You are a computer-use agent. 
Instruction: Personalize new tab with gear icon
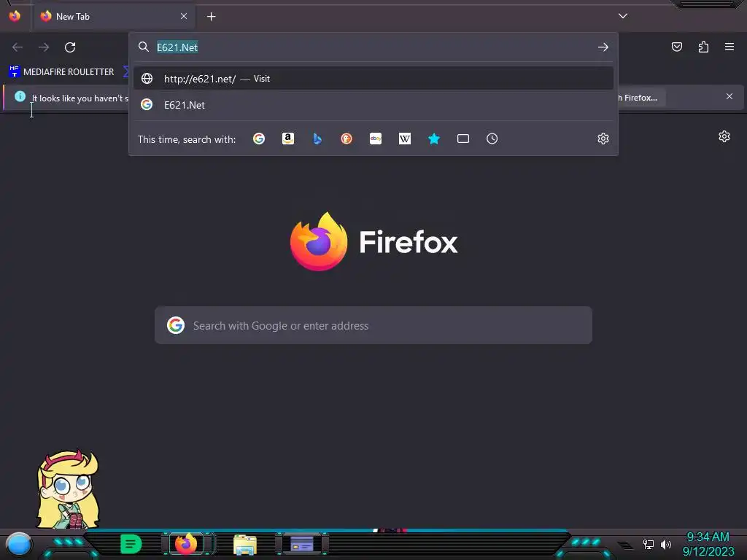(x=724, y=136)
